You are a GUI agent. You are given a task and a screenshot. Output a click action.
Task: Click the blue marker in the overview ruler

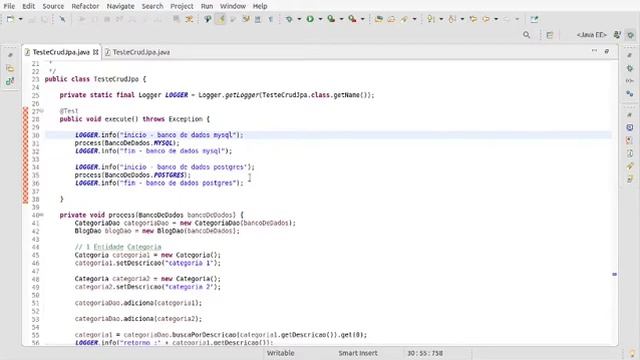point(614,274)
